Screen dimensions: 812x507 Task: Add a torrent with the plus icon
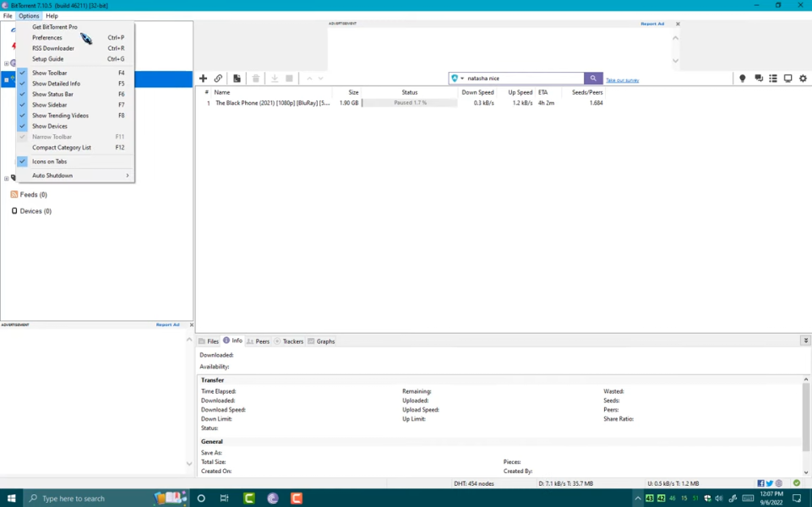coord(203,79)
